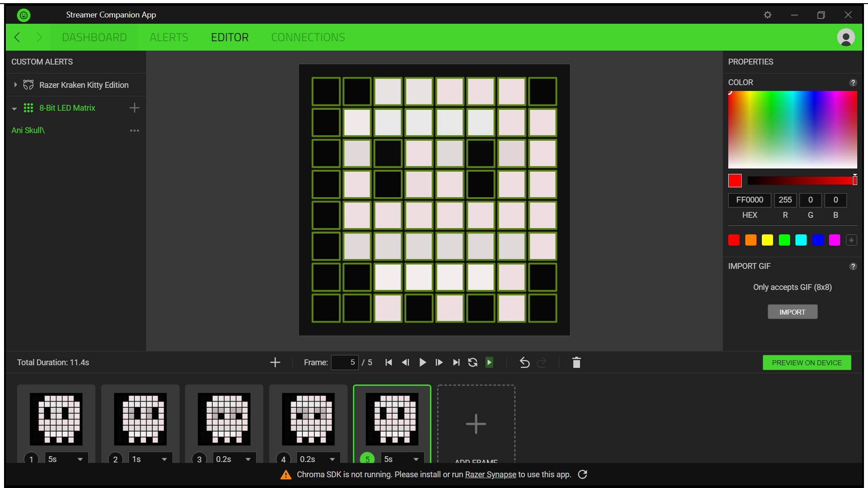
Task: Open the app settings gear
Action: (767, 15)
